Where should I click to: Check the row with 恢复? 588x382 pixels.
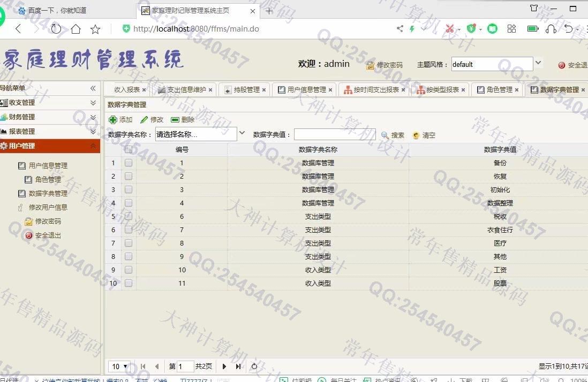tap(129, 176)
